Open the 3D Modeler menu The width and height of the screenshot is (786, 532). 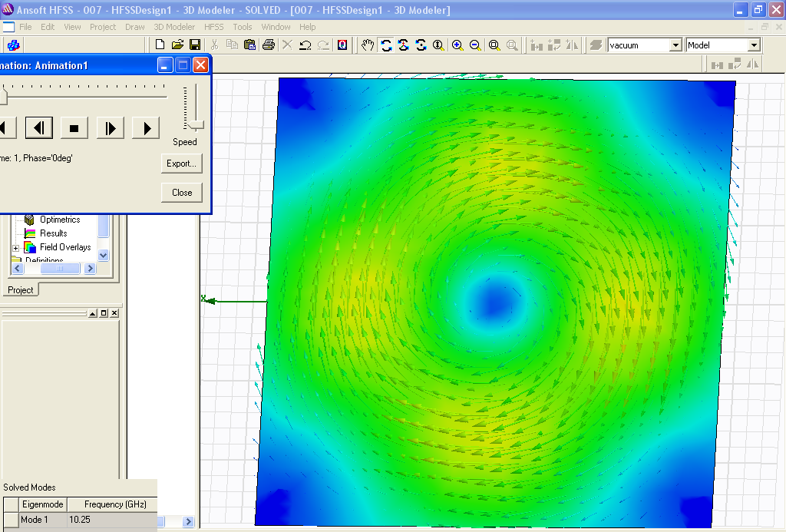click(174, 27)
